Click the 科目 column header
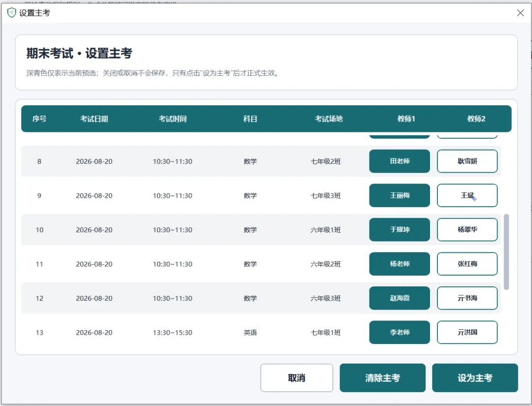Screen dimensions: 532x406 pos(250,119)
